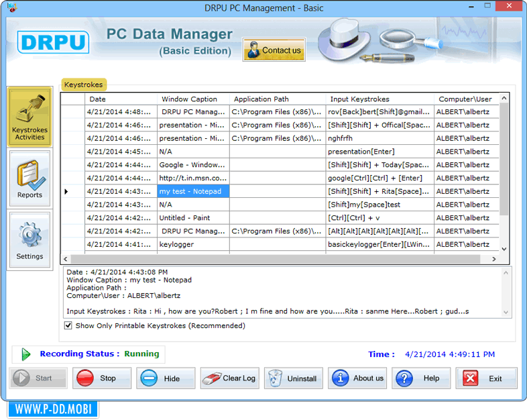Select the 'http://t.in.msn.co...' caption cell
The image size is (527, 420).
click(x=193, y=178)
